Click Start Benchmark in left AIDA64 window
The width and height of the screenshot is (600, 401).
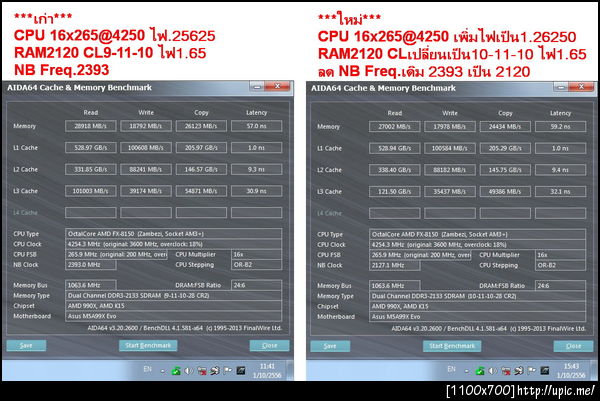pyautogui.click(x=148, y=346)
